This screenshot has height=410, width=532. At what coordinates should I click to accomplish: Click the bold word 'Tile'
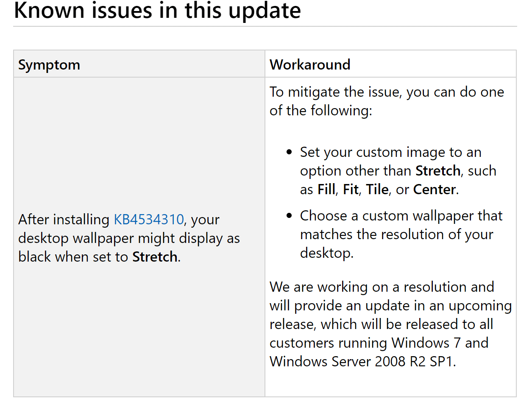[x=377, y=190]
